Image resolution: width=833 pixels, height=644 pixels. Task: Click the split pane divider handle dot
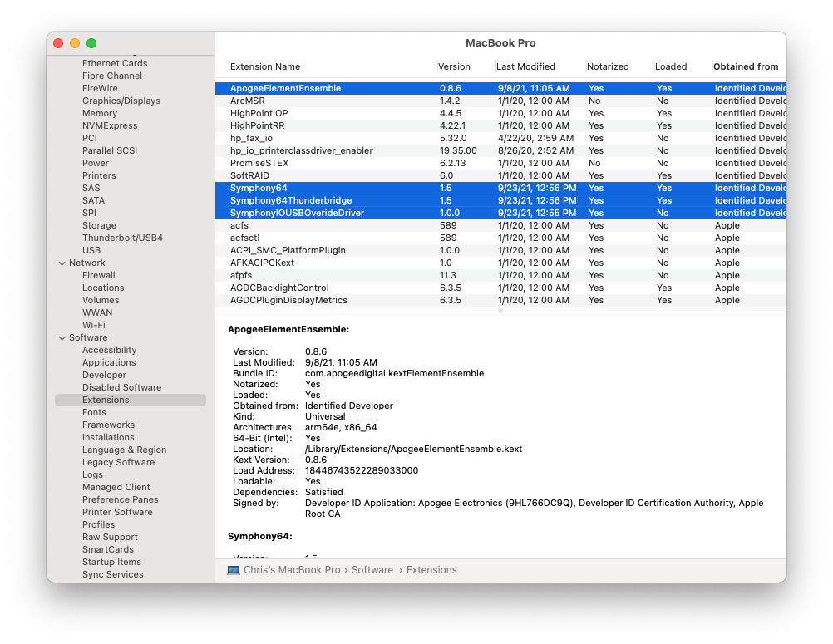tap(500, 311)
